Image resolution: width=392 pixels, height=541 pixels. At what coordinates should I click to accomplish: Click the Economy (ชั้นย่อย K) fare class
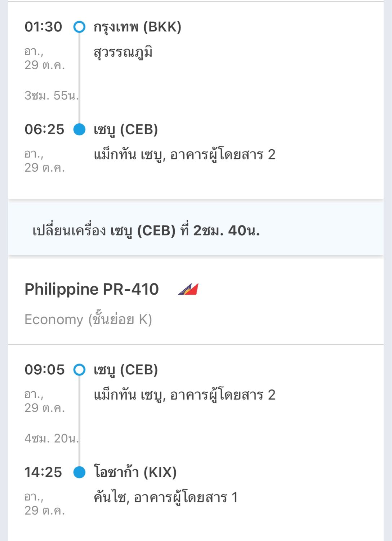(x=88, y=320)
